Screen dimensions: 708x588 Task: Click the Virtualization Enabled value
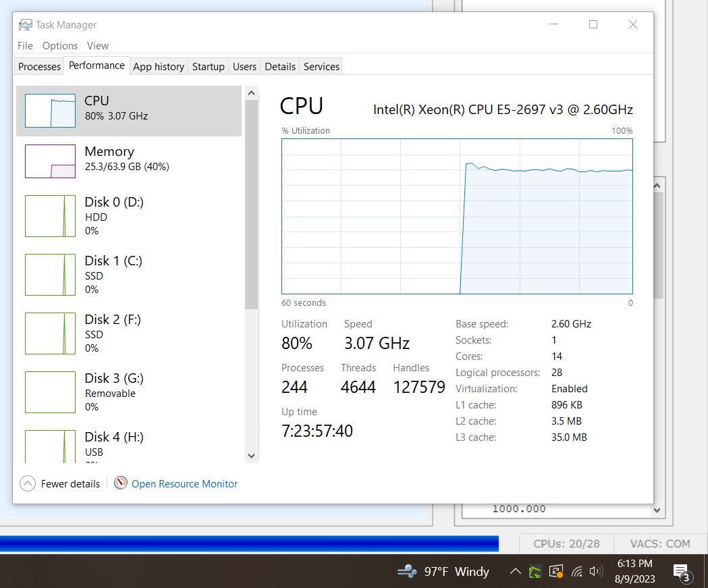pyautogui.click(x=570, y=389)
